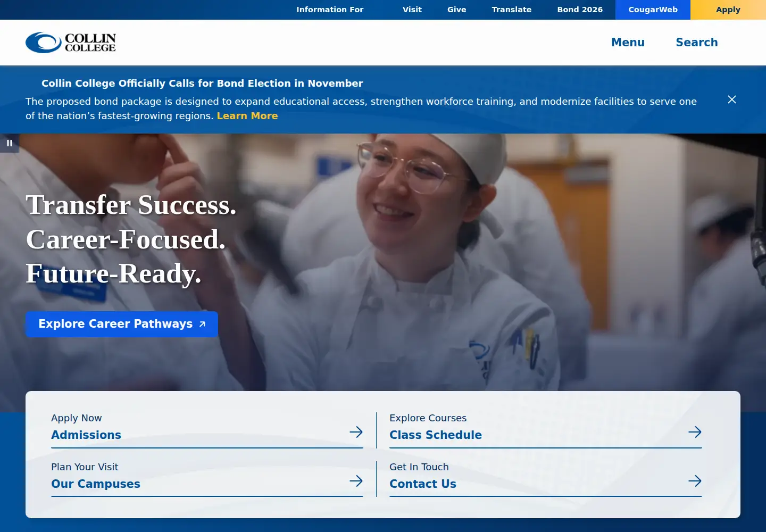
Task: Open the Give link in top bar
Action: tap(457, 10)
